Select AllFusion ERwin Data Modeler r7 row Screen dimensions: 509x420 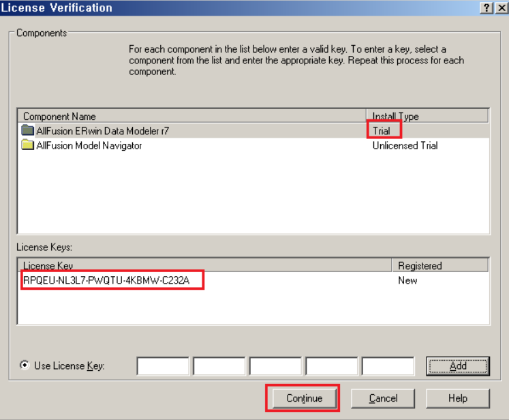[x=253, y=131]
